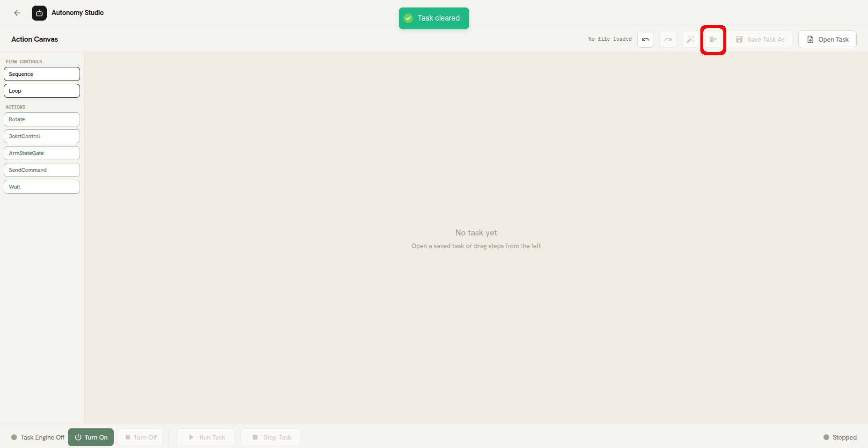868x448 pixels.
Task: Select the Wait action block
Action: pos(42,187)
